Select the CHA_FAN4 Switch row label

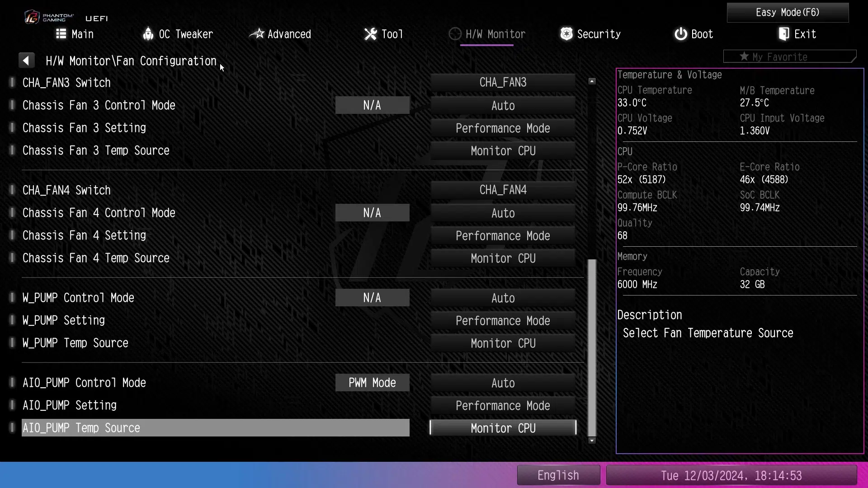(66, 190)
